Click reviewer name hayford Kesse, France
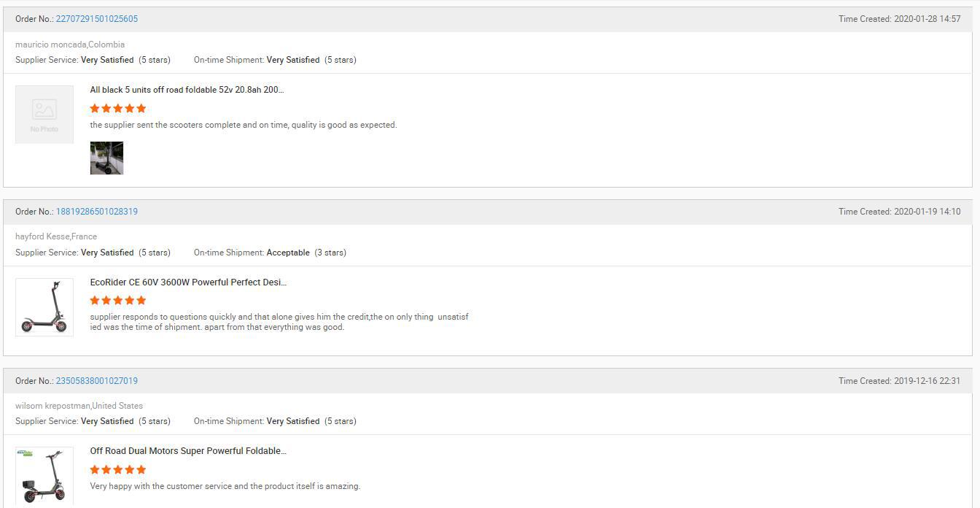Screen dimensions: 980x508 pyautogui.click(x=56, y=236)
